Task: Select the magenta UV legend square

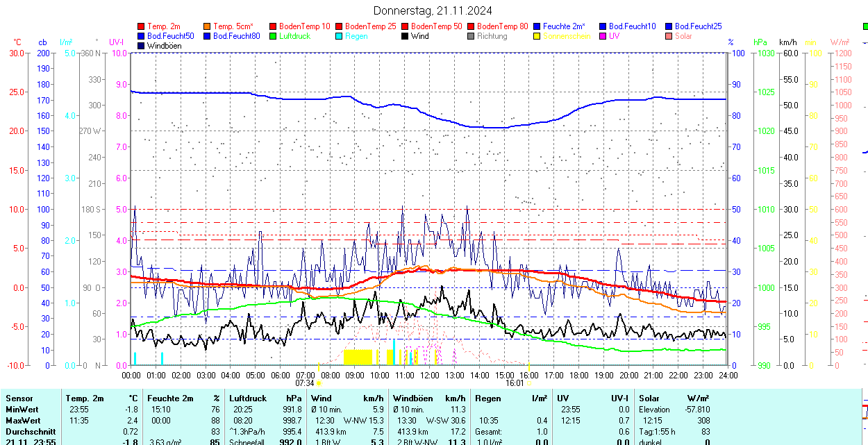Action: tap(603, 36)
